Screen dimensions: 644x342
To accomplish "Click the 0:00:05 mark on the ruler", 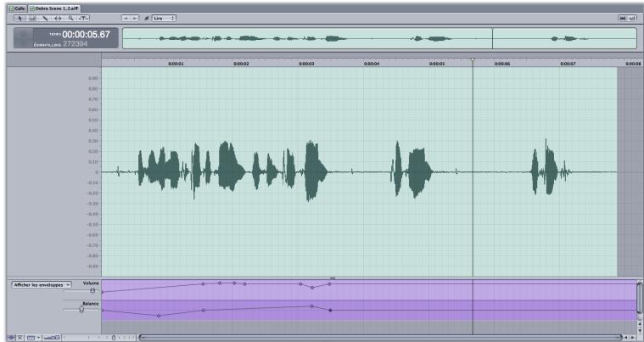I will [437, 64].
